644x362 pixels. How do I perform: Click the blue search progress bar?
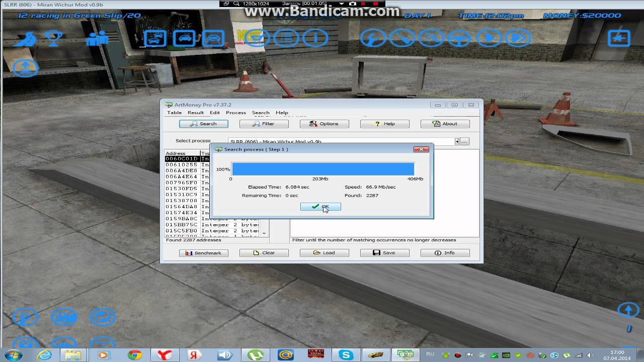coord(323,169)
